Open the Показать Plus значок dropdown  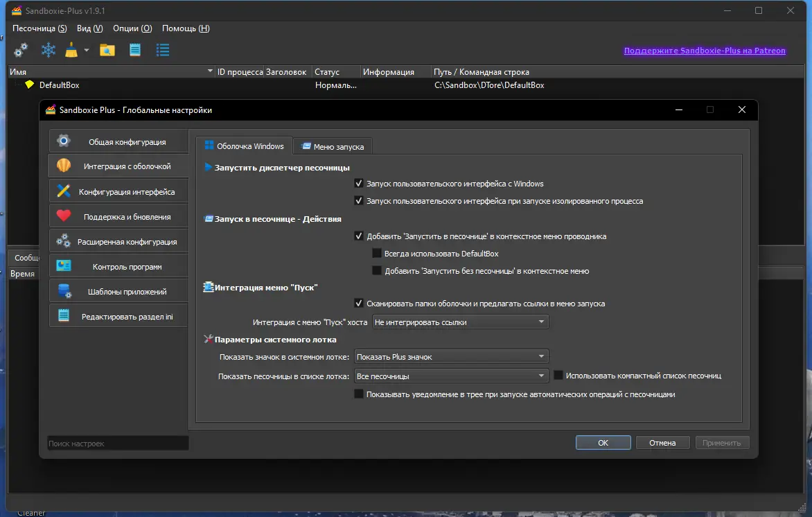click(x=451, y=356)
